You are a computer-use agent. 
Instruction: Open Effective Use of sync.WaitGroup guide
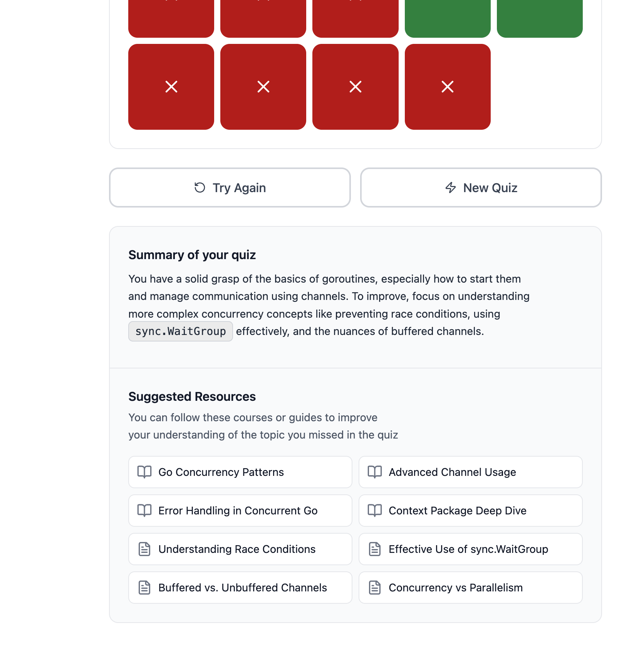[x=471, y=549]
